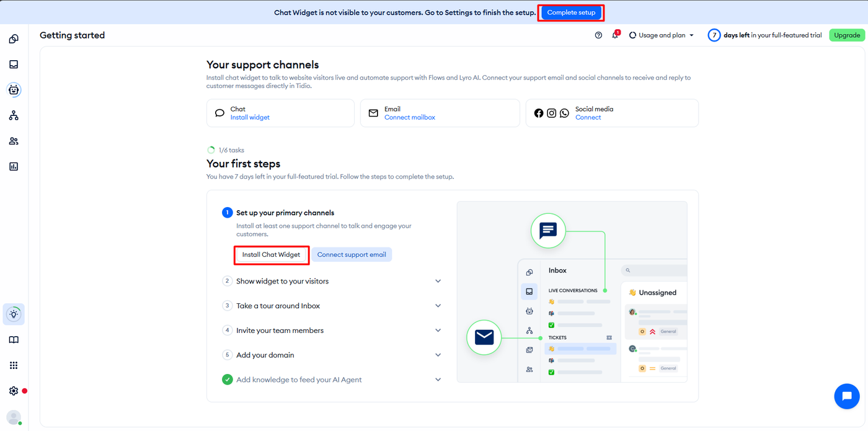Open the Conversations overview sidebar icon
This screenshot has width=868, height=431.
pos(14,39)
